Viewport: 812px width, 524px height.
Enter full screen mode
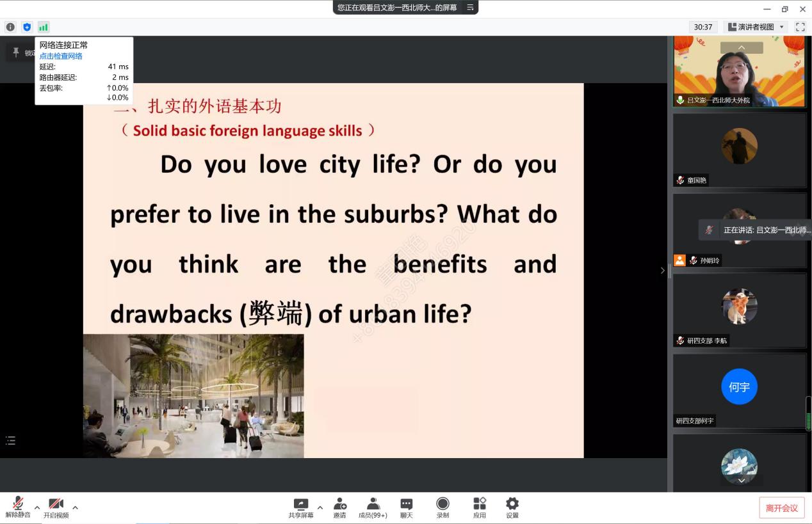800,27
